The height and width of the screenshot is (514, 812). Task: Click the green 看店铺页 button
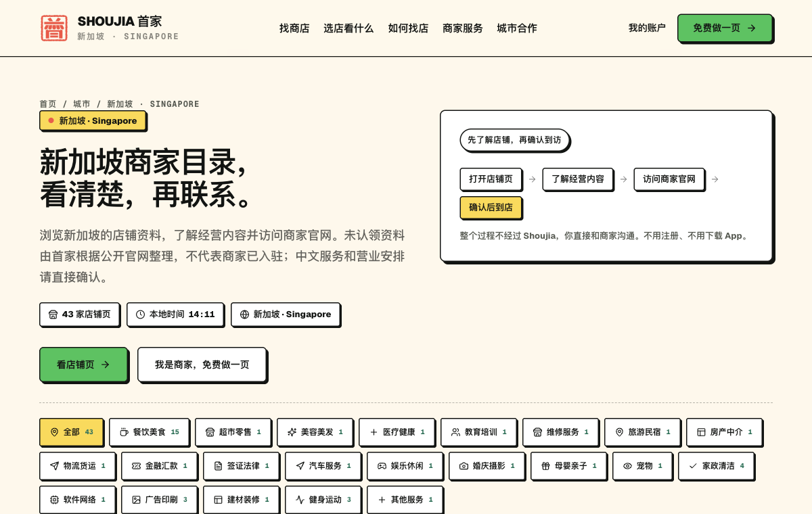(x=83, y=365)
